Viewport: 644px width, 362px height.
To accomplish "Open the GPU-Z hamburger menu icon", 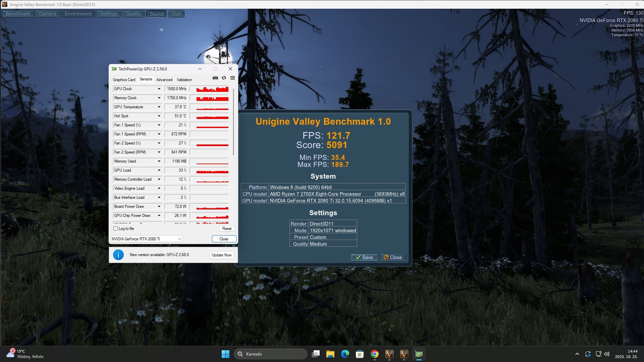I will pyautogui.click(x=232, y=78).
